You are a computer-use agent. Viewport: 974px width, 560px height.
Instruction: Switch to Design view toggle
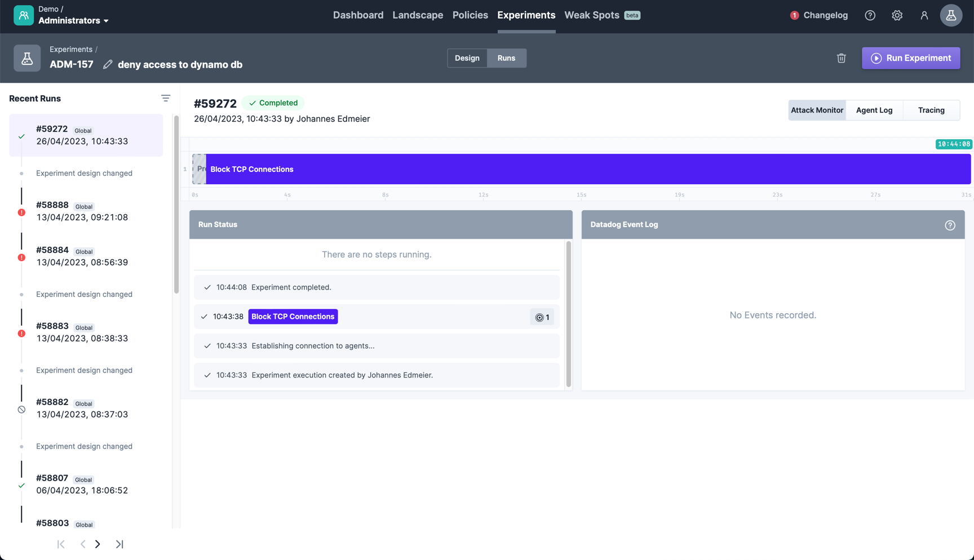(467, 58)
